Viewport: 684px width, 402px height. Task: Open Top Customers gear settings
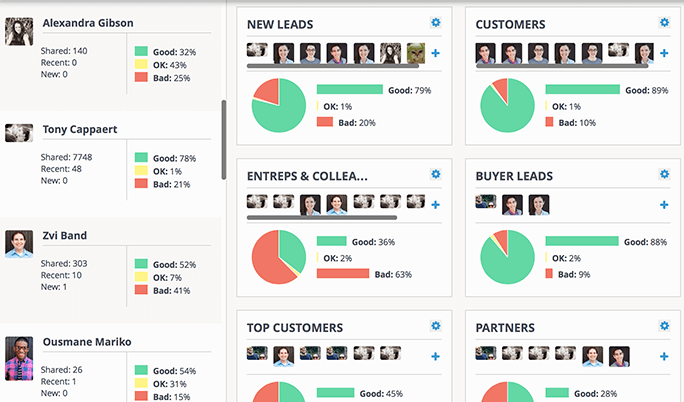point(435,326)
